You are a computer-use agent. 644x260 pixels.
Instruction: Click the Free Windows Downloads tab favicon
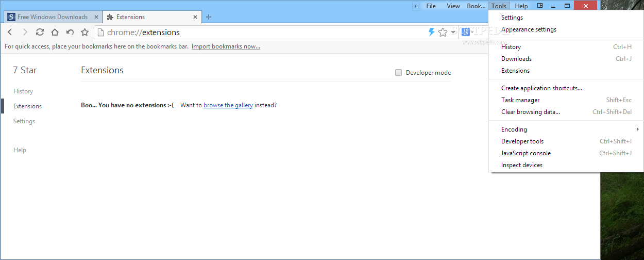click(11, 17)
